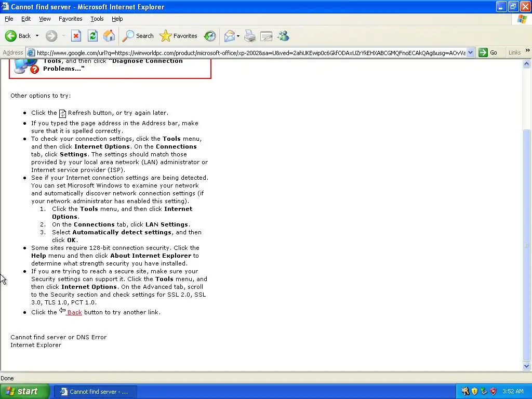This screenshot has height=399, width=532.
Task: Expand the Address bar history dropdown
Action: click(x=470, y=52)
